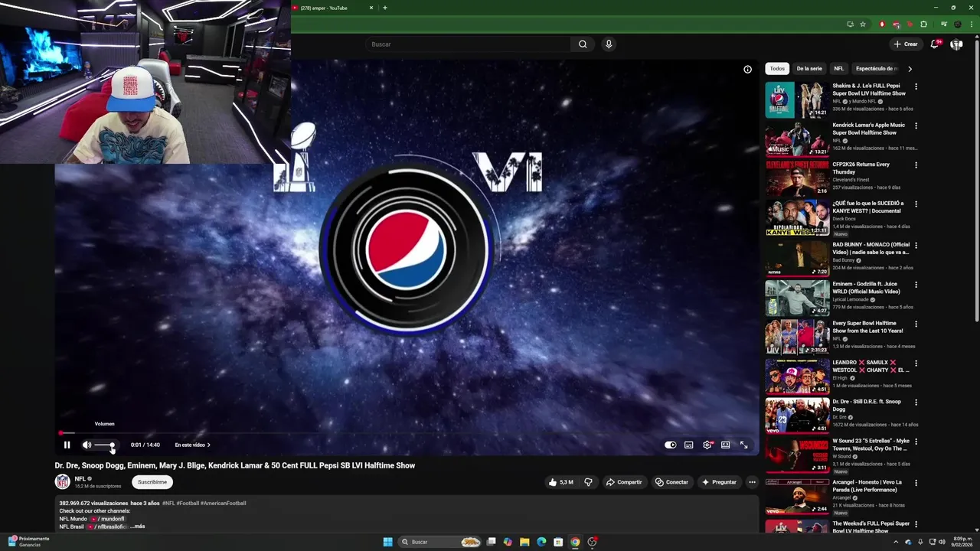
Task: Show hidden system tray icons chevron
Action: pos(896,542)
